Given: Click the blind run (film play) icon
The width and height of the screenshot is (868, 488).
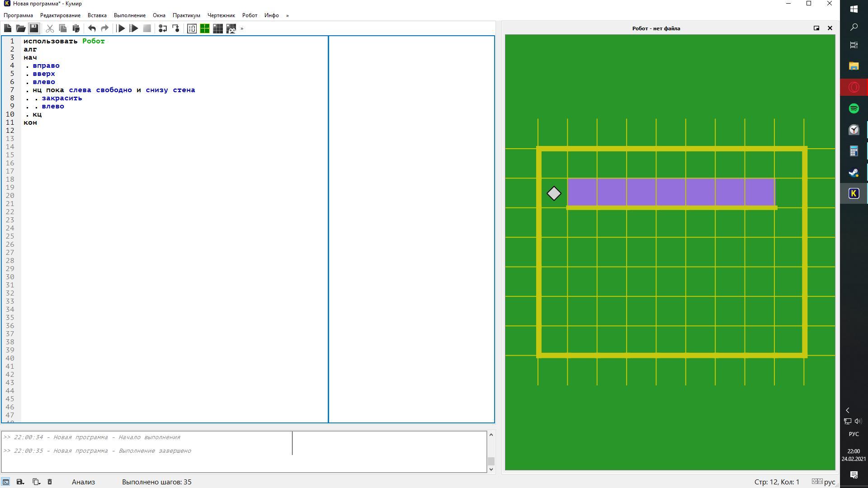Looking at the screenshot, I should [134, 28].
